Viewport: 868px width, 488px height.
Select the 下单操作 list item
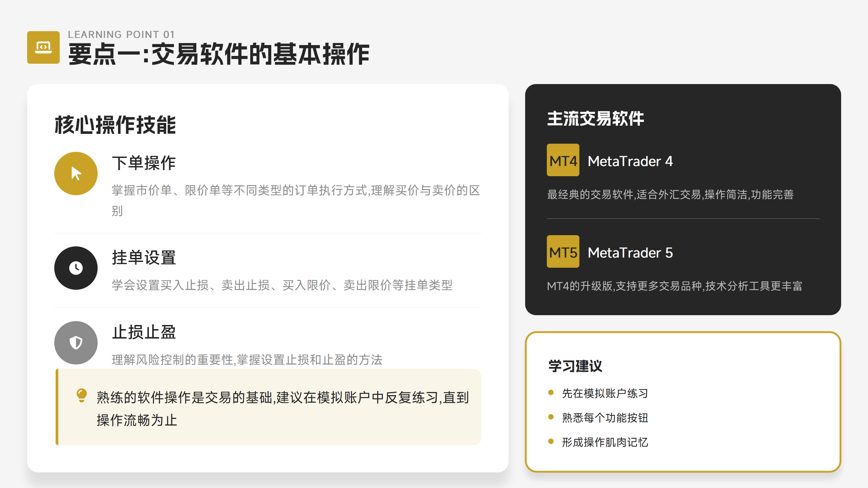click(144, 163)
